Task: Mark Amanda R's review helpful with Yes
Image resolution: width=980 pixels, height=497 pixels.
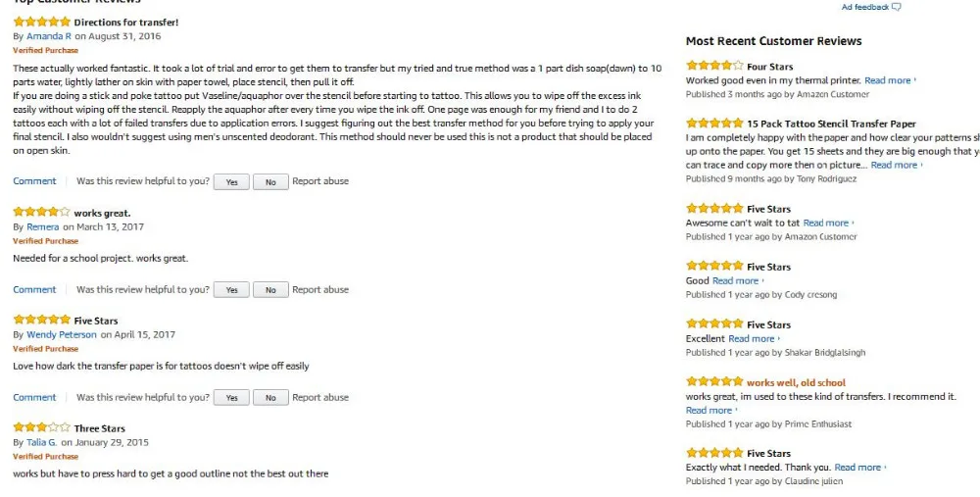Action: pyautogui.click(x=232, y=182)
